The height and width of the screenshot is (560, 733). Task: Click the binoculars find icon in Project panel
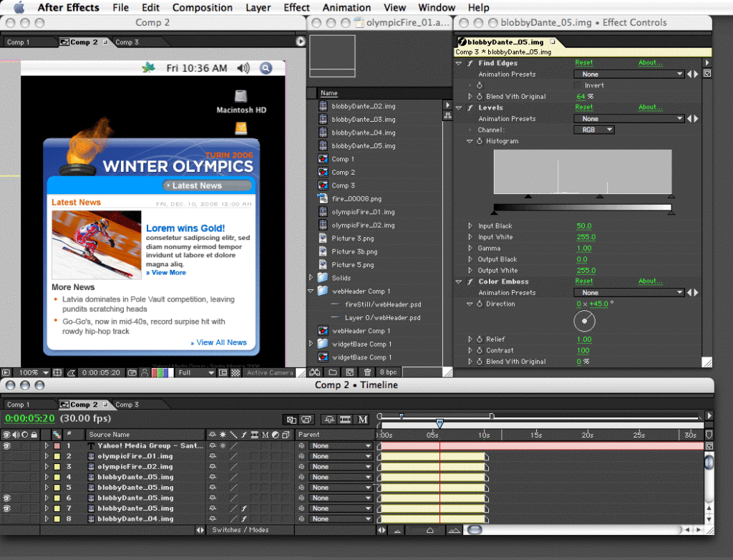click(315, 372)
